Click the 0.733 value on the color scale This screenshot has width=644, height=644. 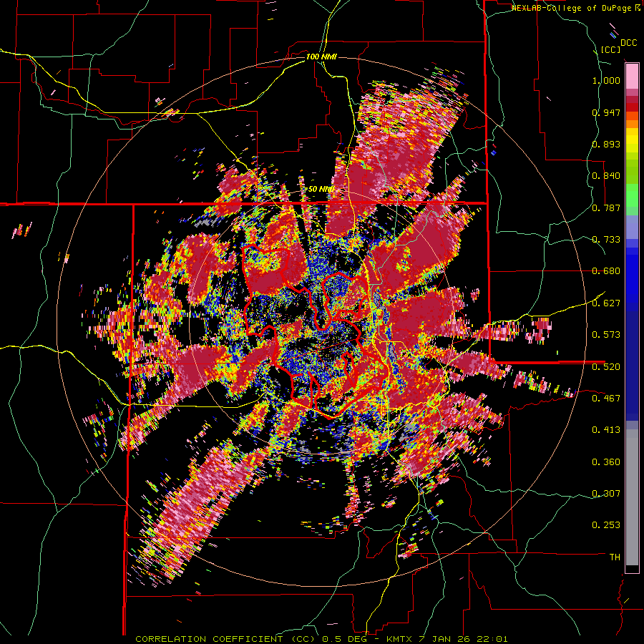point(606,240)
